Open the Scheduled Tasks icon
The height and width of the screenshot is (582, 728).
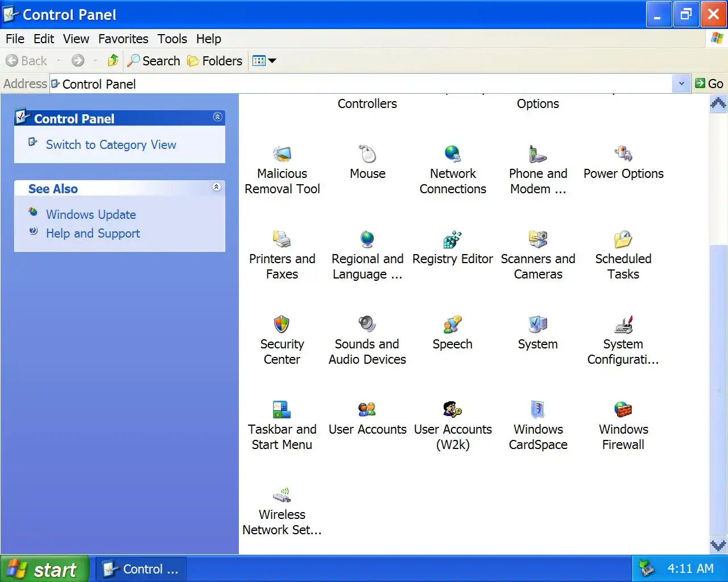[x=623, y=239]
